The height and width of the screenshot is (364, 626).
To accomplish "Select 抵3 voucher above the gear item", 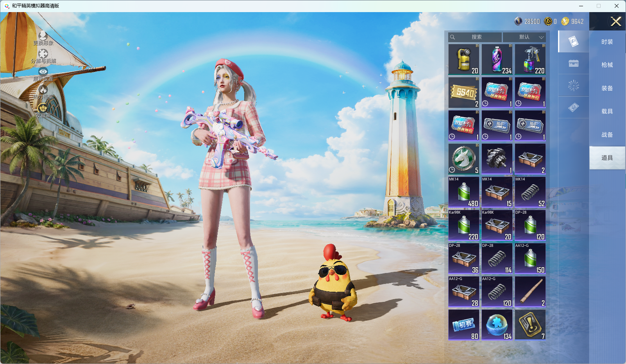I will pos(497,126).
